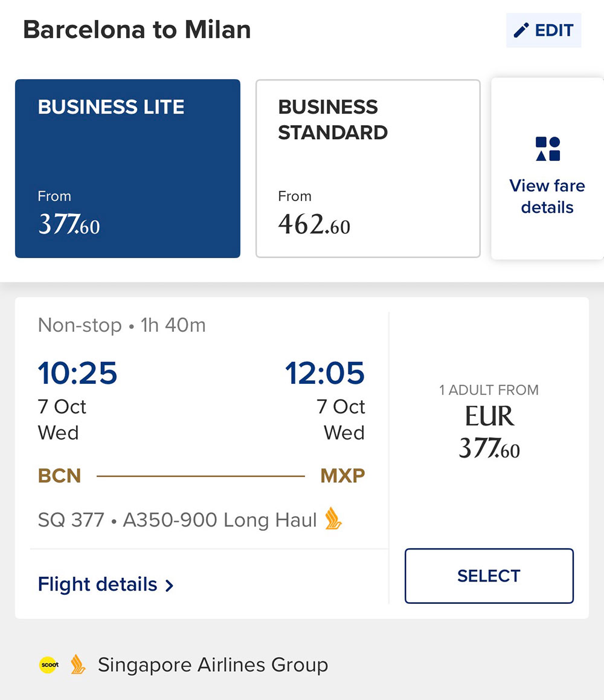Click Singapore Airlines bird logo in footer
Image resolution: width=604 pixels, height=700 pixels.
[77, 665]
